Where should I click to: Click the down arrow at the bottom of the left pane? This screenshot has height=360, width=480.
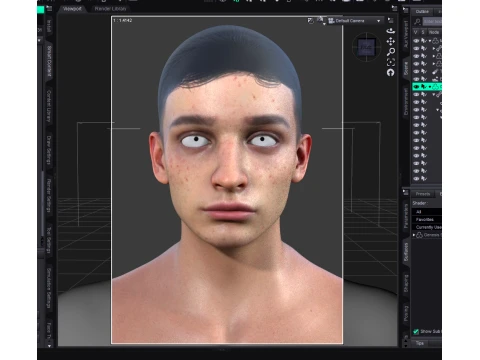coord(49,346)
